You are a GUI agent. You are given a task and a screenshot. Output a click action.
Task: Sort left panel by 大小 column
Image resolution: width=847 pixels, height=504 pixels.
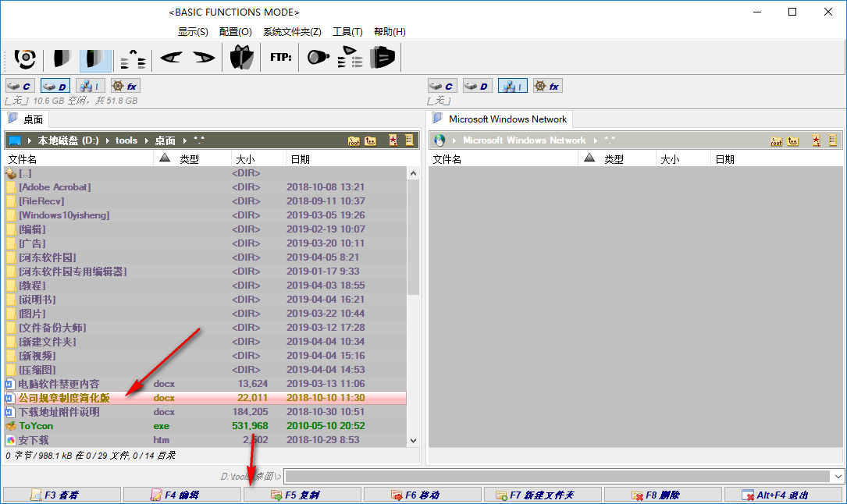pyautogui.click(x=258, y=159)
